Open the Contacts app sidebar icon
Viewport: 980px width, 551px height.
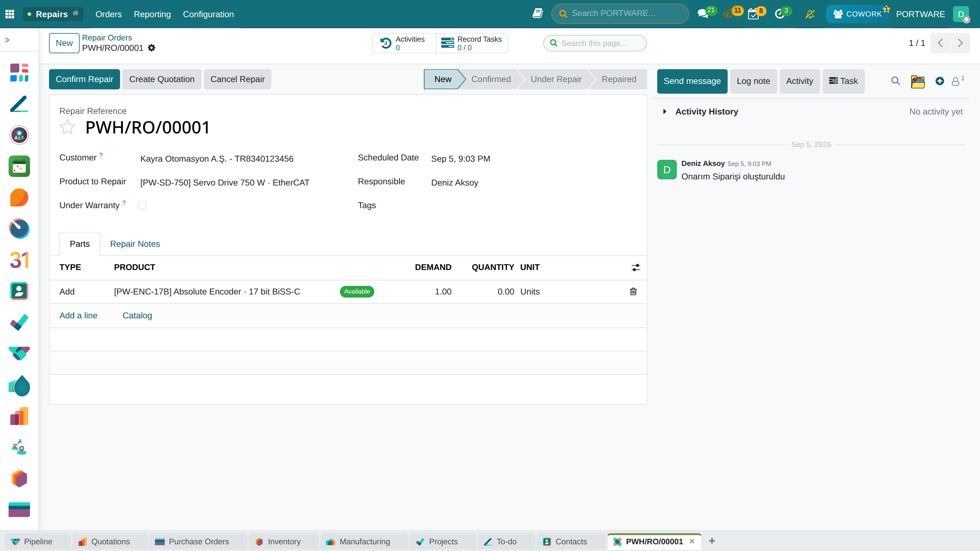[19, 291]
